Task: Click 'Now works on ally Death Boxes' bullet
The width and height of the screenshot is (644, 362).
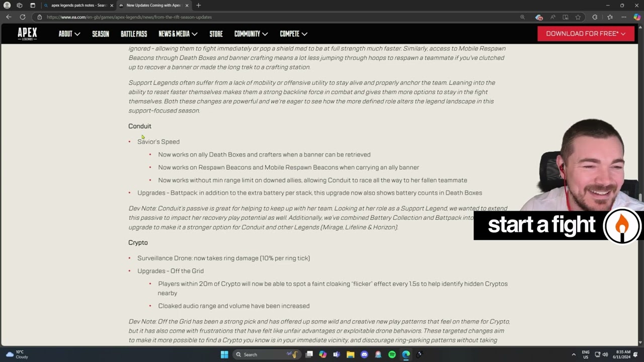Action: pos(264,155)
